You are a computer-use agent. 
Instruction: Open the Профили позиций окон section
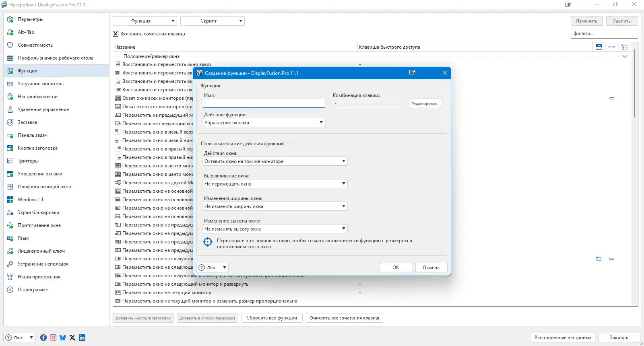(x=56, y=187)
